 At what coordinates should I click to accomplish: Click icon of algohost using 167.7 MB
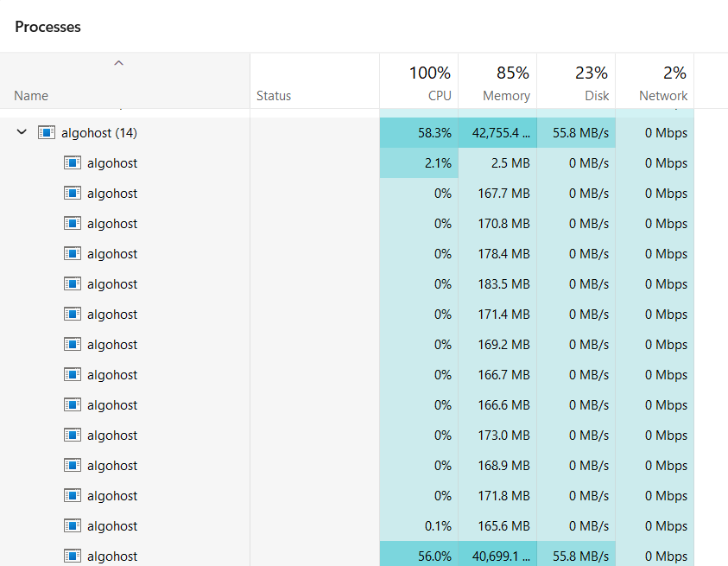click(73, 194)
